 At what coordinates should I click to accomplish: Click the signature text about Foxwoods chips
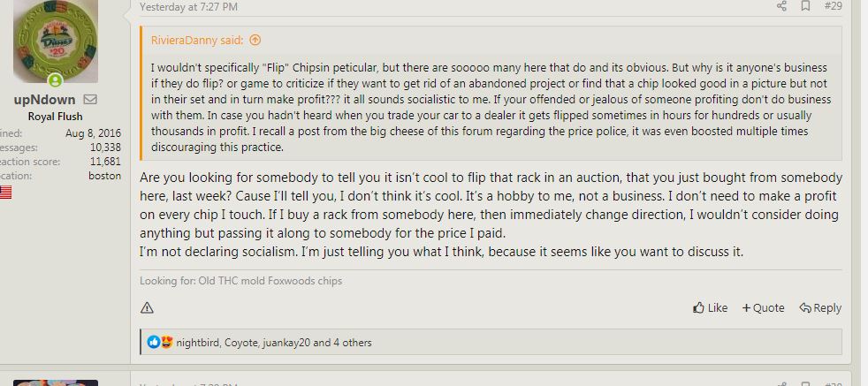pos(240,281)
